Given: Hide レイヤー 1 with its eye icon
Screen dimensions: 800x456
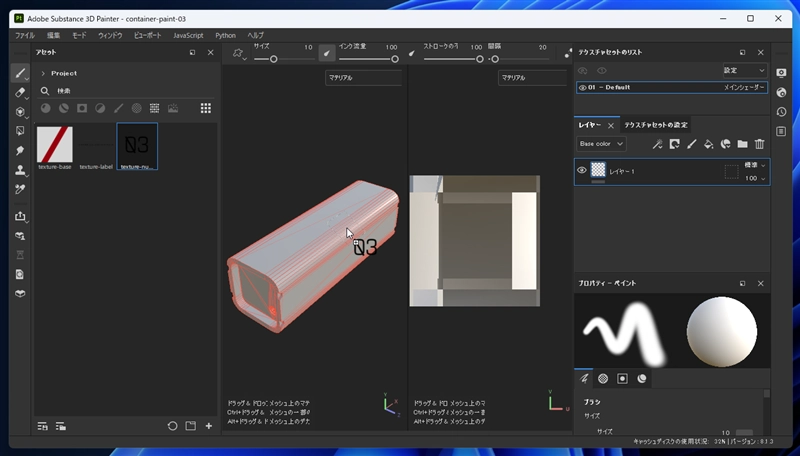Looking at the screenshot, I should pyautogui.click(x=581, y=171).
